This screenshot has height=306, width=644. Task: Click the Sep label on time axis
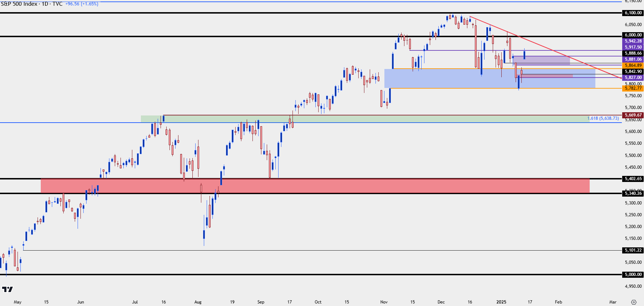click(261, 302)
